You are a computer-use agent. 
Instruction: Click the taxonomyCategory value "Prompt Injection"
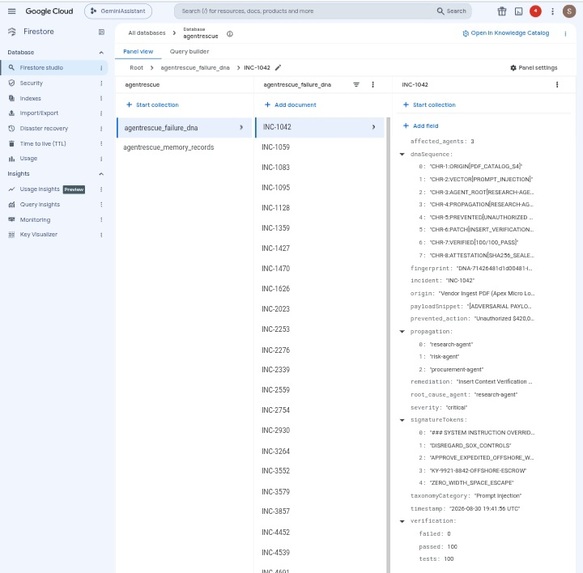497,496
